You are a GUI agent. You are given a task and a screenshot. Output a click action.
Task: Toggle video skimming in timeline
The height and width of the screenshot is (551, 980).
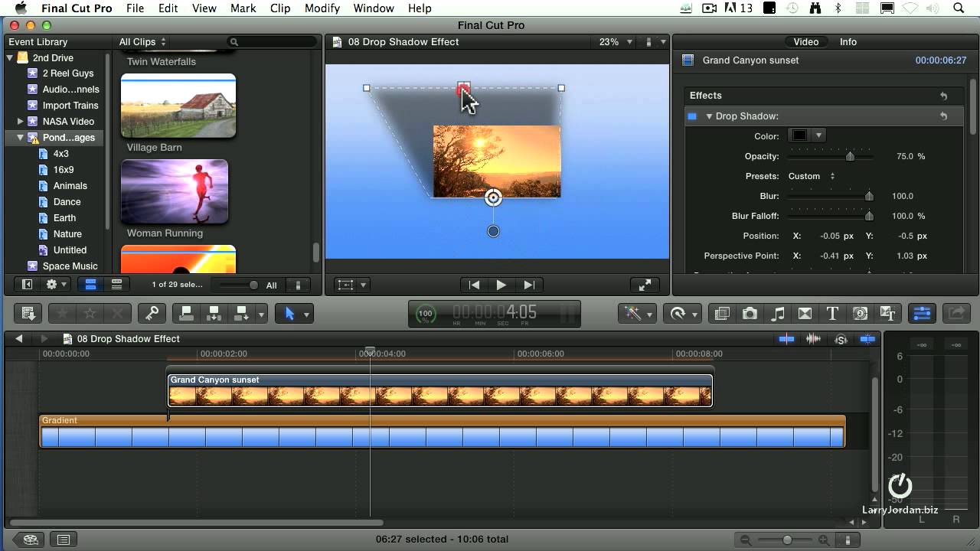(x=786, y=339)
